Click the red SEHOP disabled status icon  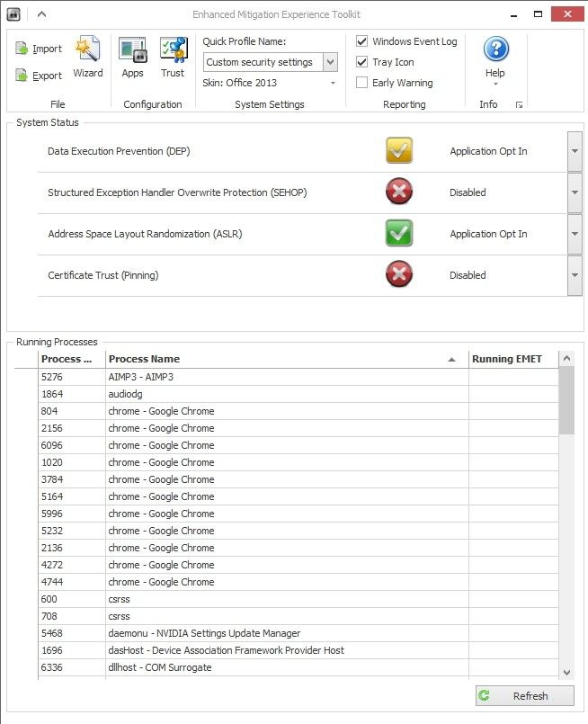coord(399,192)
